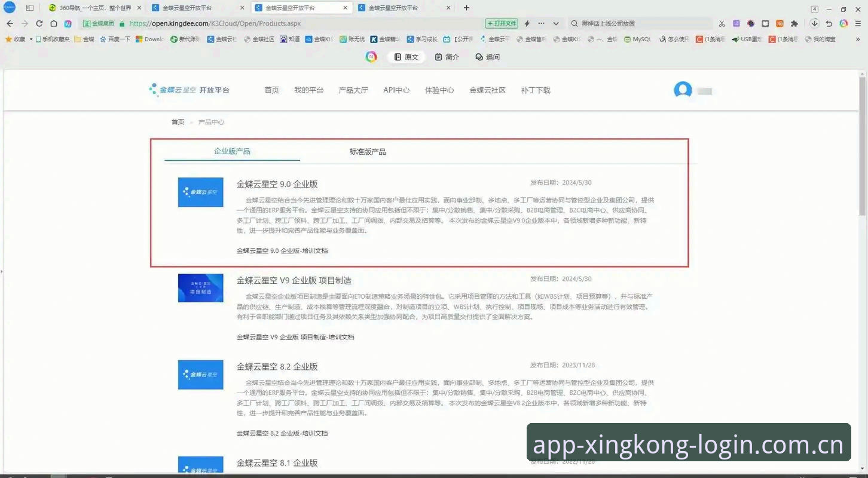Image resolution: width=868 pixels, height=478 pixels.
Task: Open 金蝶云星空 8.2 企业版-培训文档 link
Action: [282, 433]
